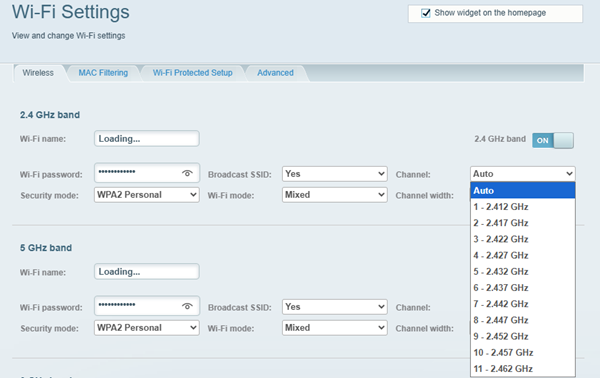Open the 5 GHz Wi-Fi mode dropdown
This screenshot has height=378, width=600.
coord(334,328)
